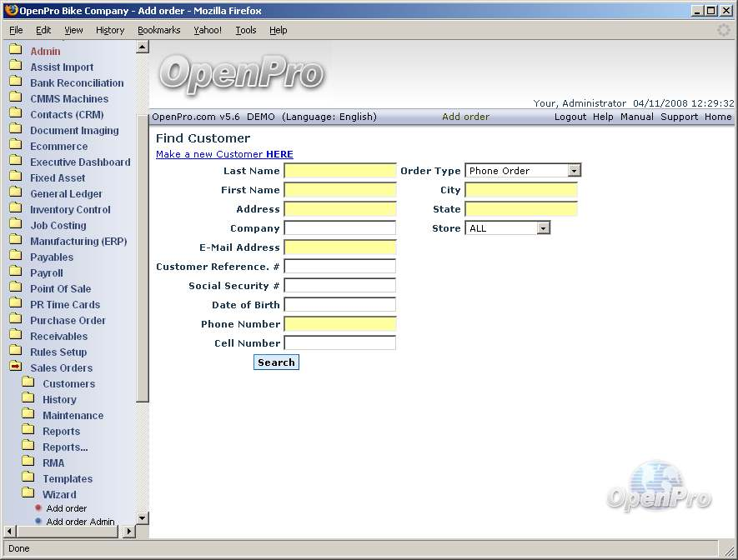The image size is (738, 560).
Task: Open the Bookmarks menu
Action: [x=158, y=30]
